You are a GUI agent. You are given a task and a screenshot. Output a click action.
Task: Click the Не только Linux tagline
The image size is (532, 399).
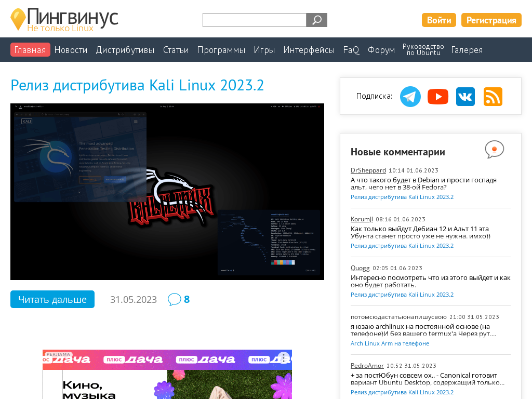pyautogui.click(x=60, y=29)
